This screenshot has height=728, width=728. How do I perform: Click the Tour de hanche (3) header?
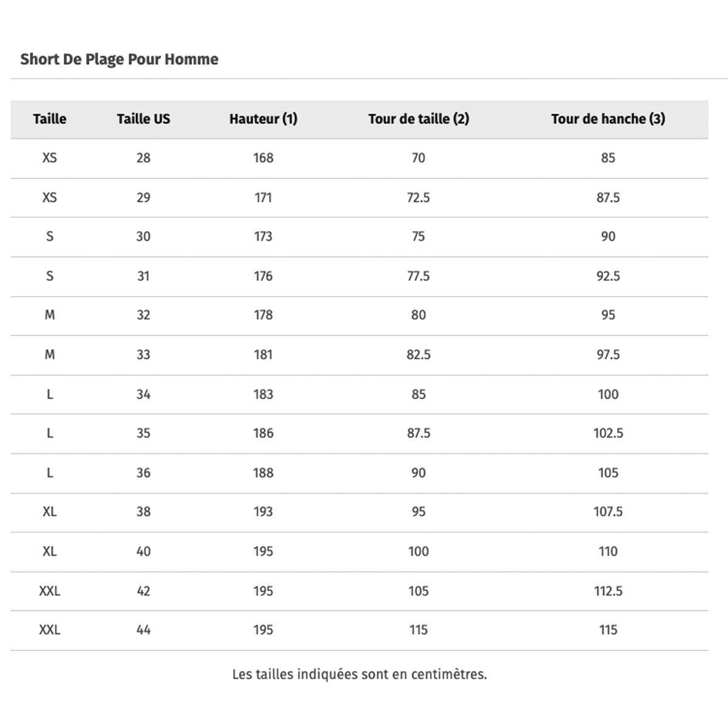coord(608,119)
